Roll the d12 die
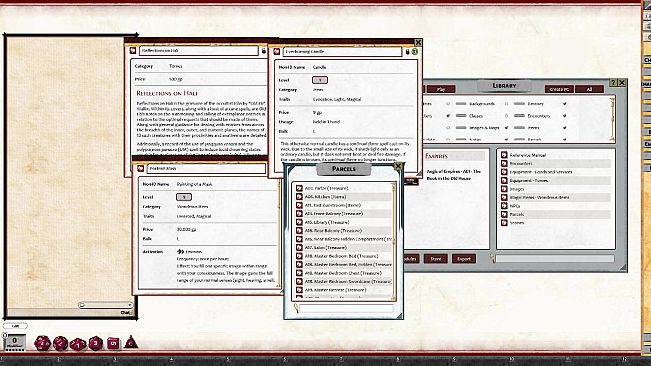Screen dimensions: 651x366 [61, 343]
